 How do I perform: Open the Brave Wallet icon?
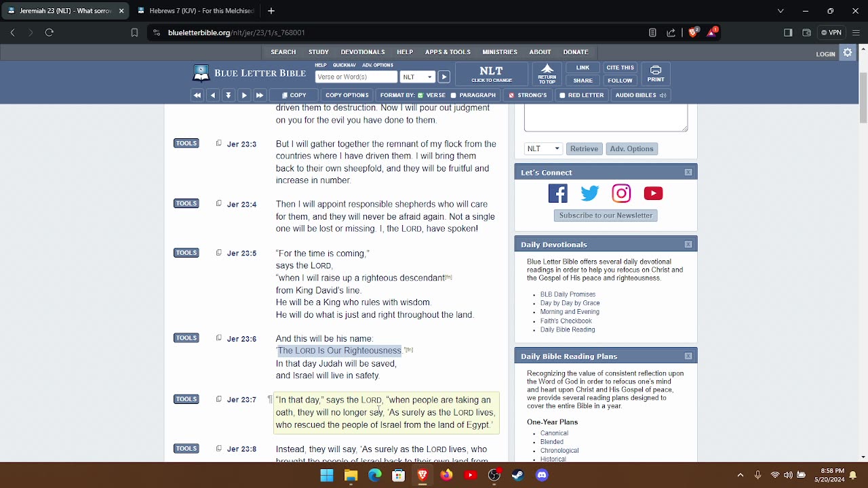tap(807, 33)
